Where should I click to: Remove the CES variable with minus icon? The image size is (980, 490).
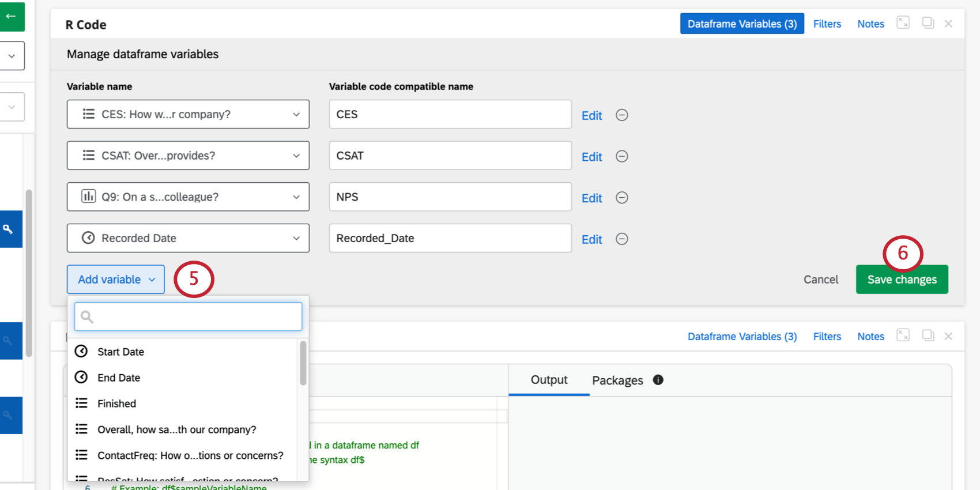click(621, 115)
